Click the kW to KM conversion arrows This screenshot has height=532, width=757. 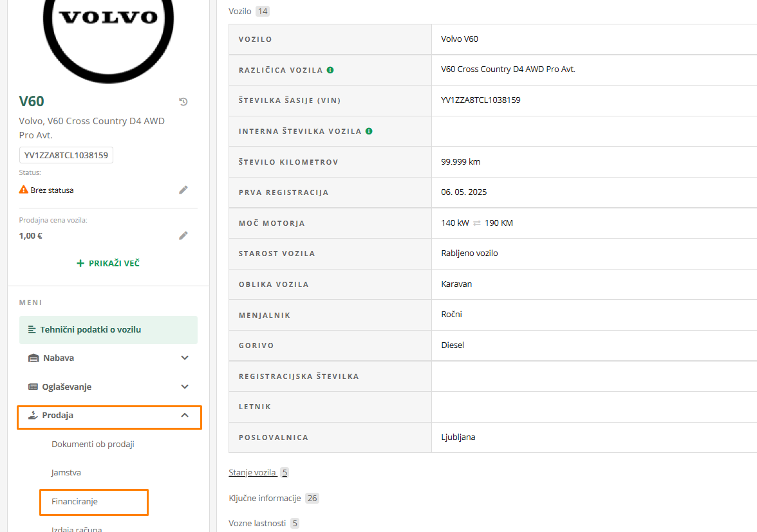(477, 223)
